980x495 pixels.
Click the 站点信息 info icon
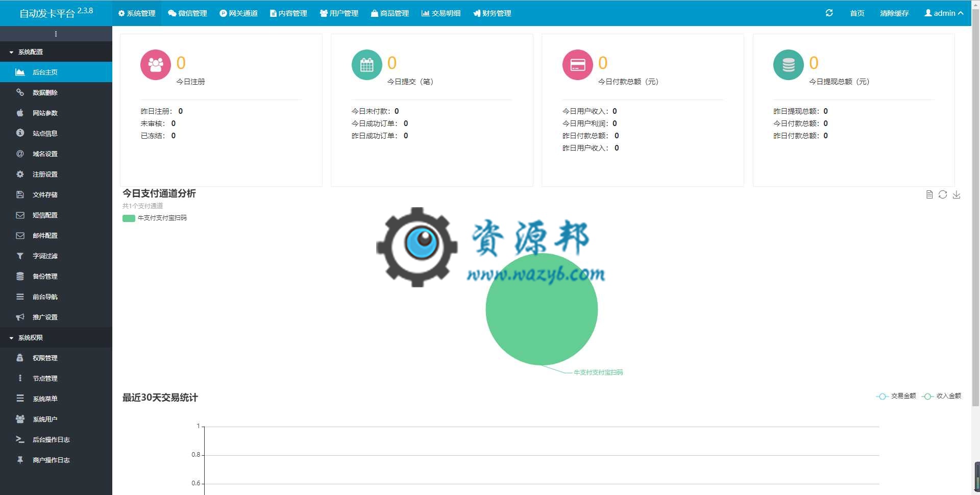coord(20,133)
